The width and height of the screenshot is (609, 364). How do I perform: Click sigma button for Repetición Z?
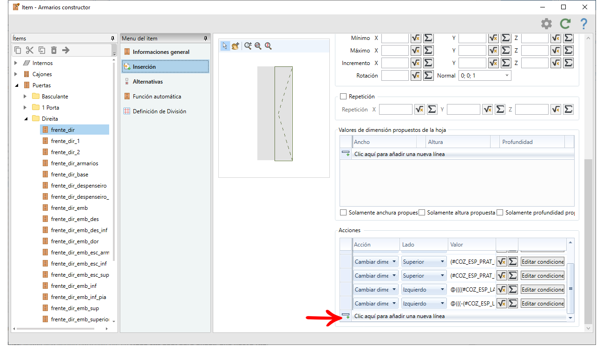(x=568, y=110)
